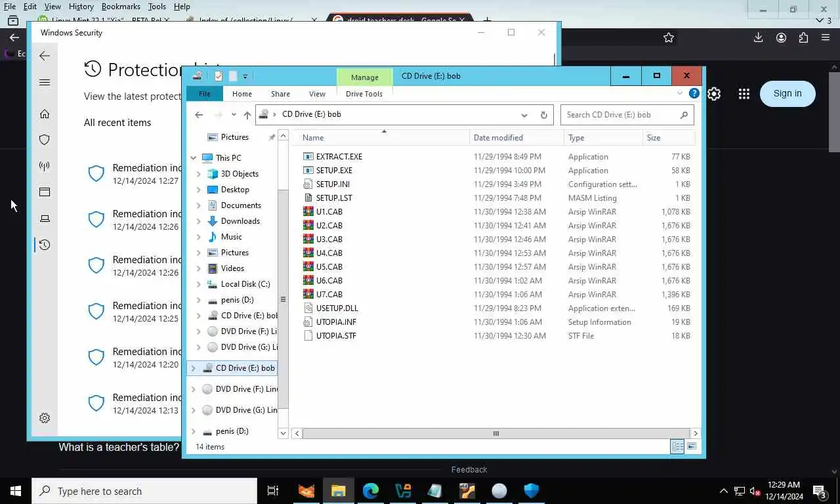Open the browser Bookmarks menu

[121, 7]
